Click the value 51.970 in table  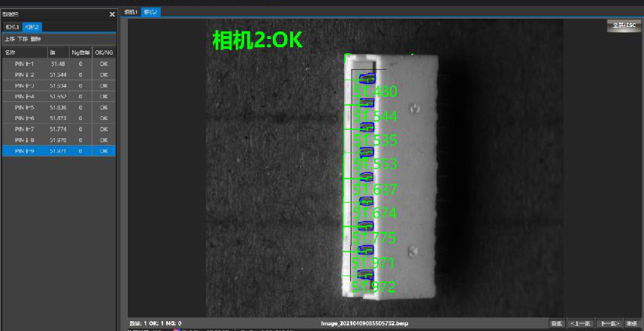[x=59, y=140]
